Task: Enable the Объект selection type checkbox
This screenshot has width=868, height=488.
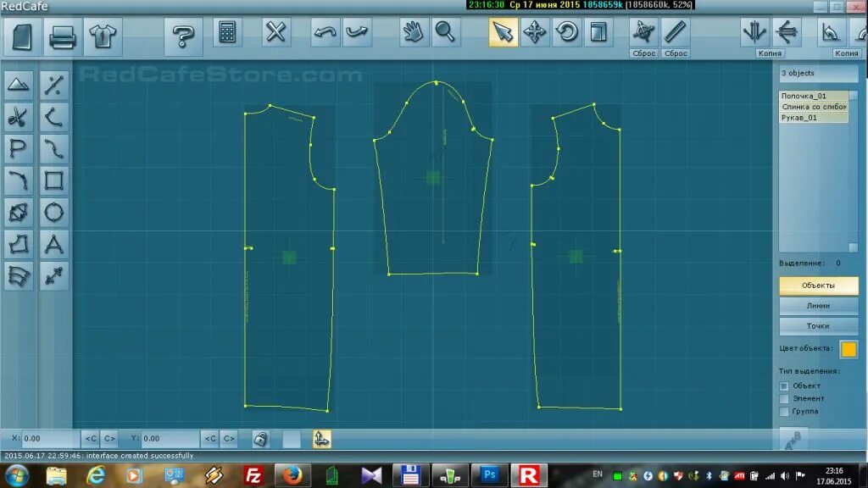Action: (x=784, y=386)
